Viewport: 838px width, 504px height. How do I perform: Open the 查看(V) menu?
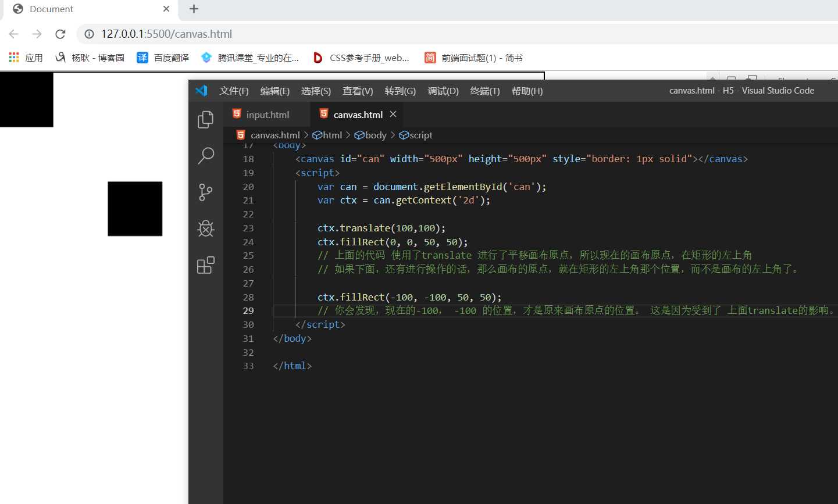pos(358,91)
